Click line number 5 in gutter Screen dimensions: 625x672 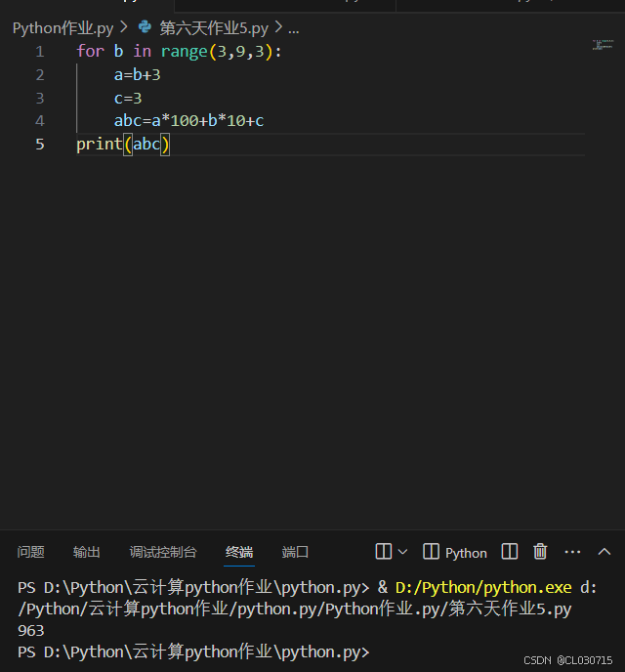tap(40, 144)
